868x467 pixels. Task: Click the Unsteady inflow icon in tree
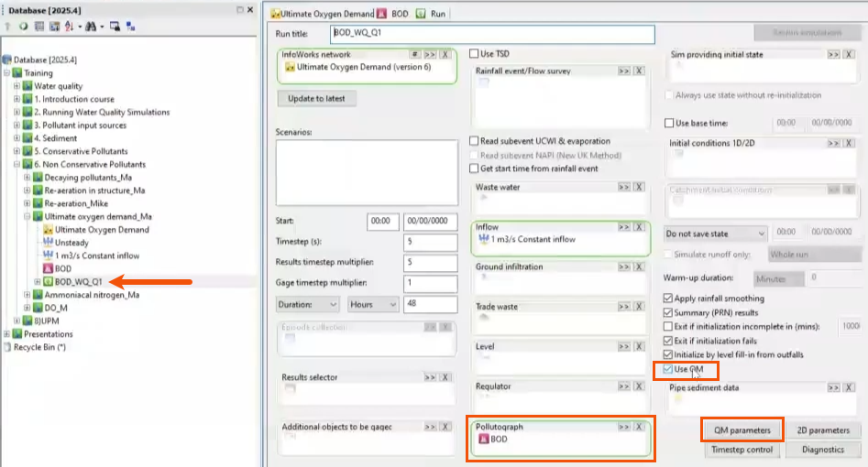[x=49, y=243]
